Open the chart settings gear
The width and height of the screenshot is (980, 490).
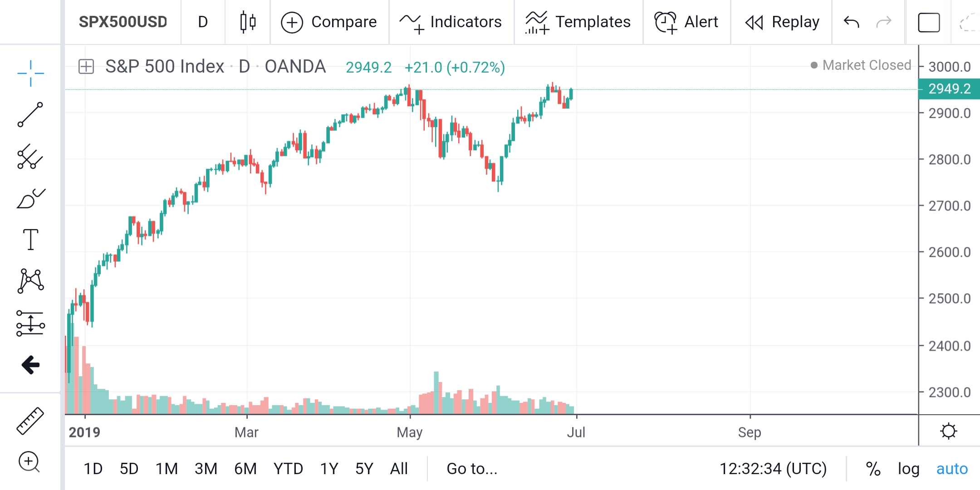pyautogui.click(x=948, y=431)
